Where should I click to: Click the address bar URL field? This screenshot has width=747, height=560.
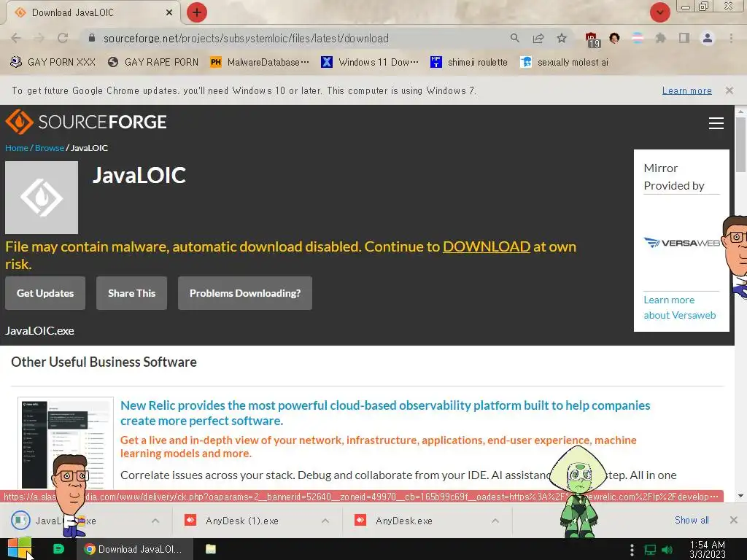pos(305,38)
